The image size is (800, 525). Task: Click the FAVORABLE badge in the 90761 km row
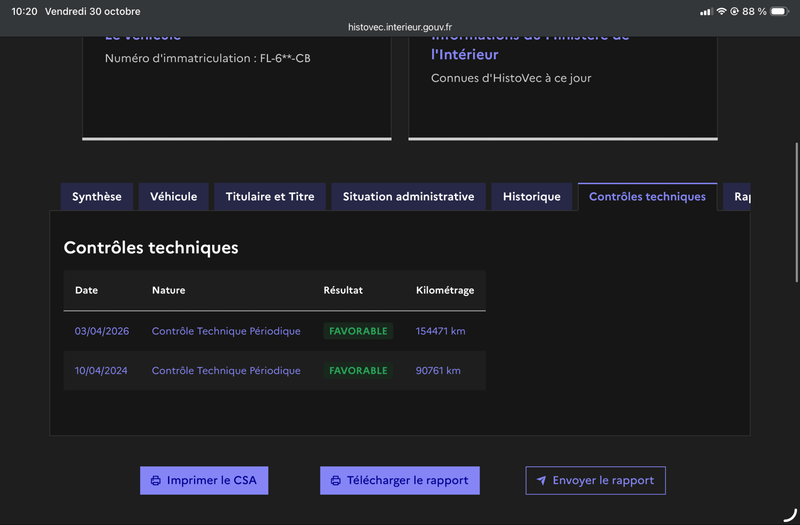358,371
